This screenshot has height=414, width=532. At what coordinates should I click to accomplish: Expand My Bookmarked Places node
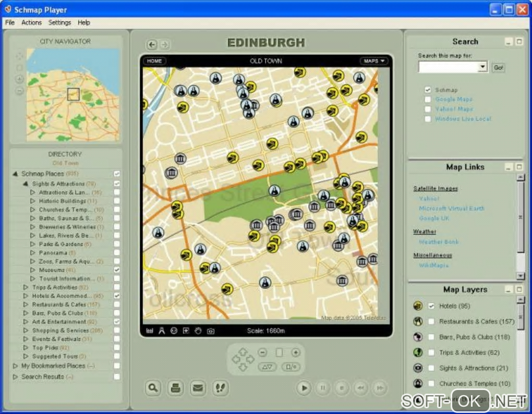(x=15, y=366)
